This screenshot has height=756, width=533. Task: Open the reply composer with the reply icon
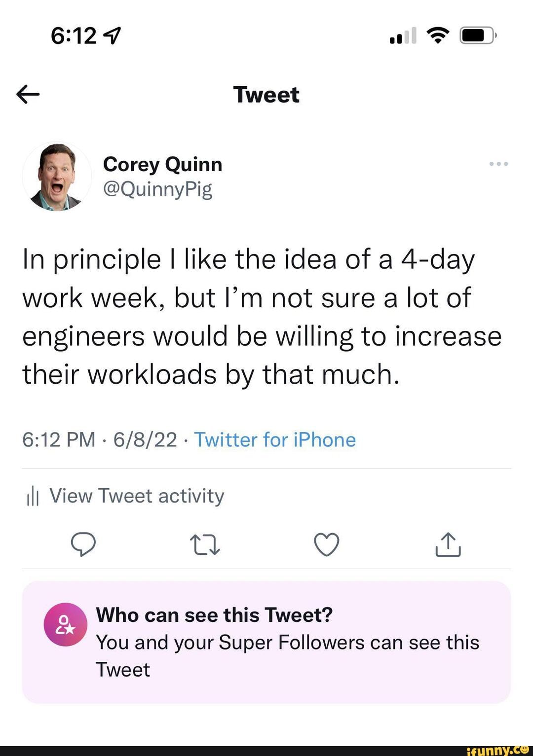[84, 544]
